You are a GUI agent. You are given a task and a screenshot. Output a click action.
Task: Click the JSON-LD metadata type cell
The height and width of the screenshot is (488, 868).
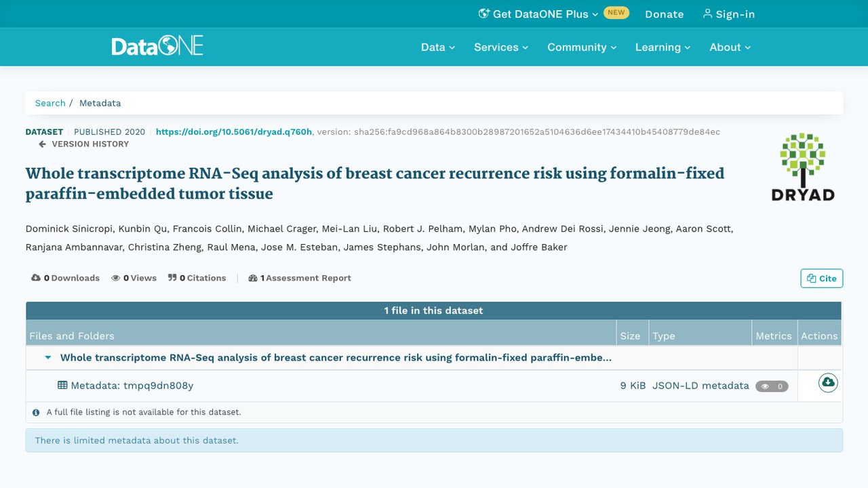701,386
